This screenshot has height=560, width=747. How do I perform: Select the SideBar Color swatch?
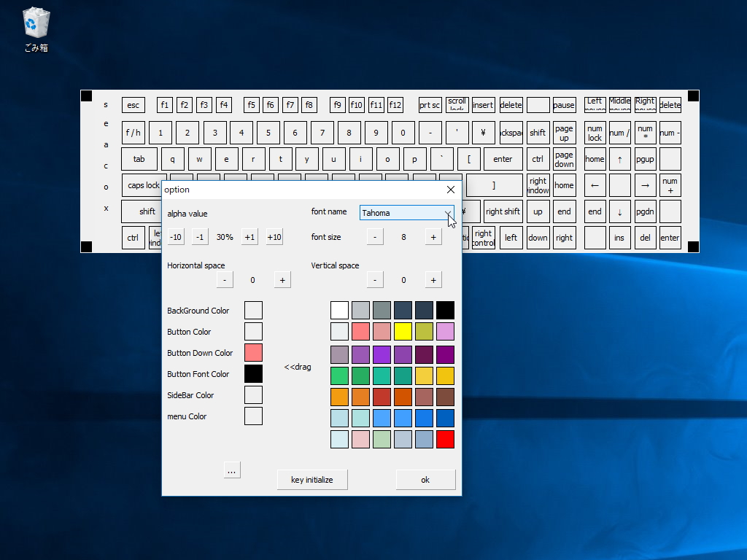(x=253, y=394)
